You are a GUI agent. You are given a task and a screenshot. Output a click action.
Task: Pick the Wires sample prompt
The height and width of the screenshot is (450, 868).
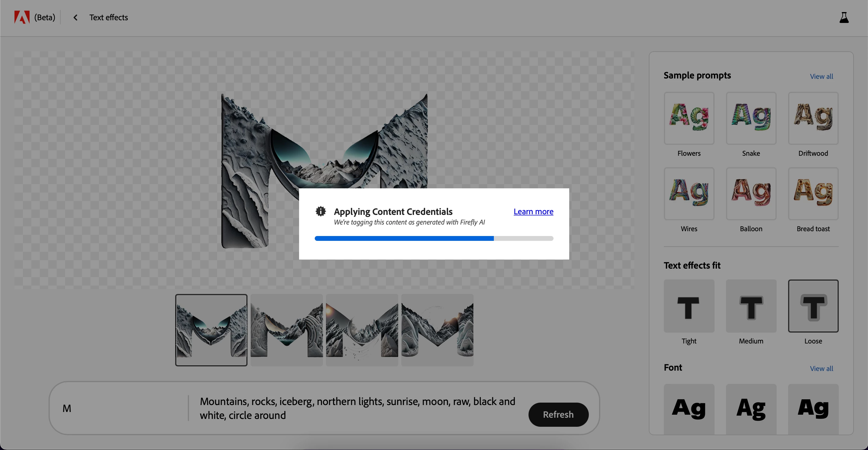pos(689,194)
